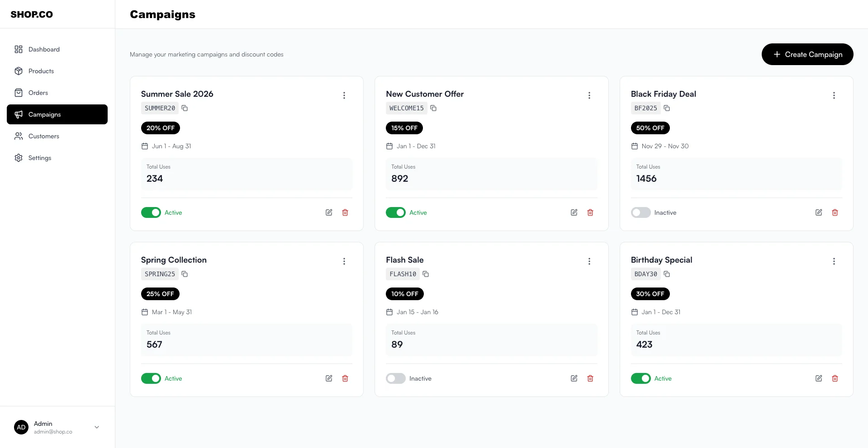Open the Spring Collection three-dot menu
868x448 pixels.
click(344, 261)
